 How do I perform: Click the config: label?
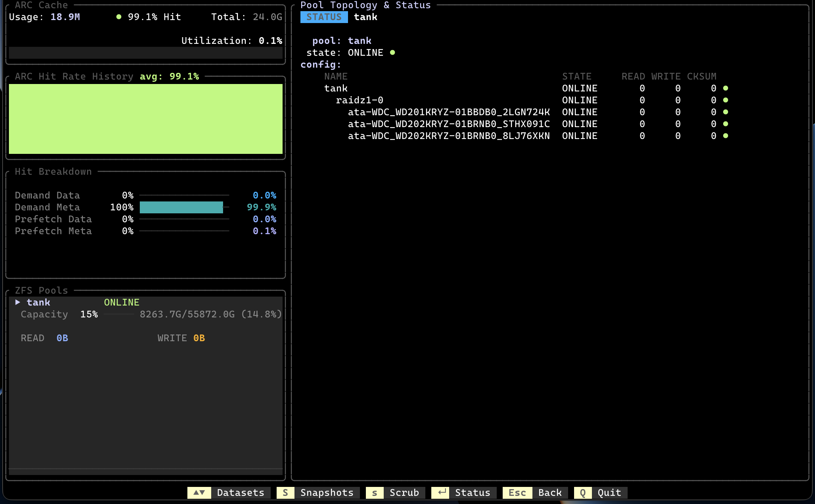[321, 64]
